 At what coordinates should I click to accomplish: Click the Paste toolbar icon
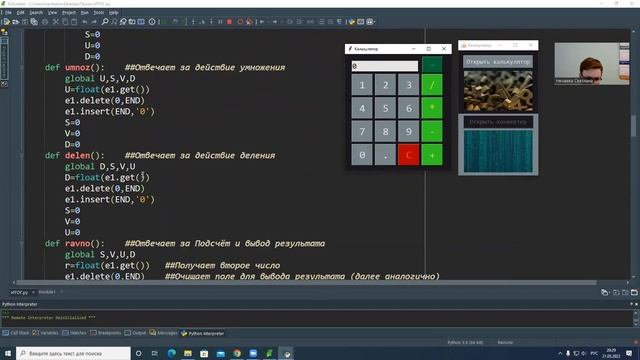(74, 22)
